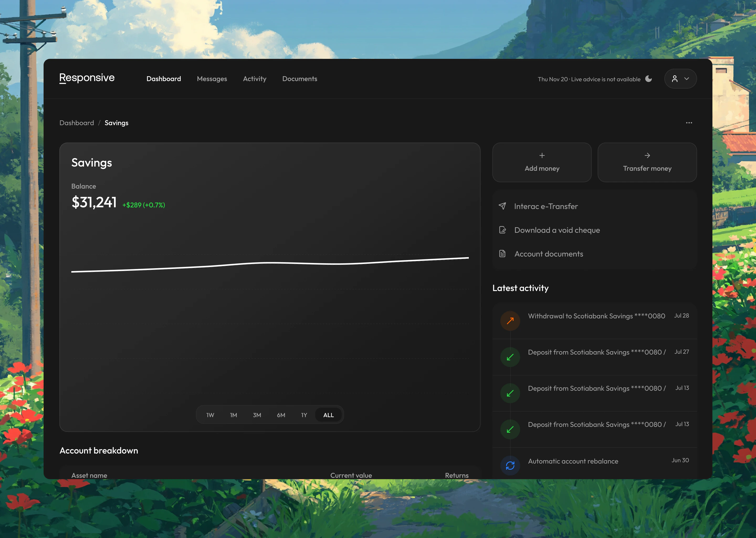Open Withdrawal to Scotiabank Savings activity
This screenshot has height=538, width=756.
tap(595, 321)
